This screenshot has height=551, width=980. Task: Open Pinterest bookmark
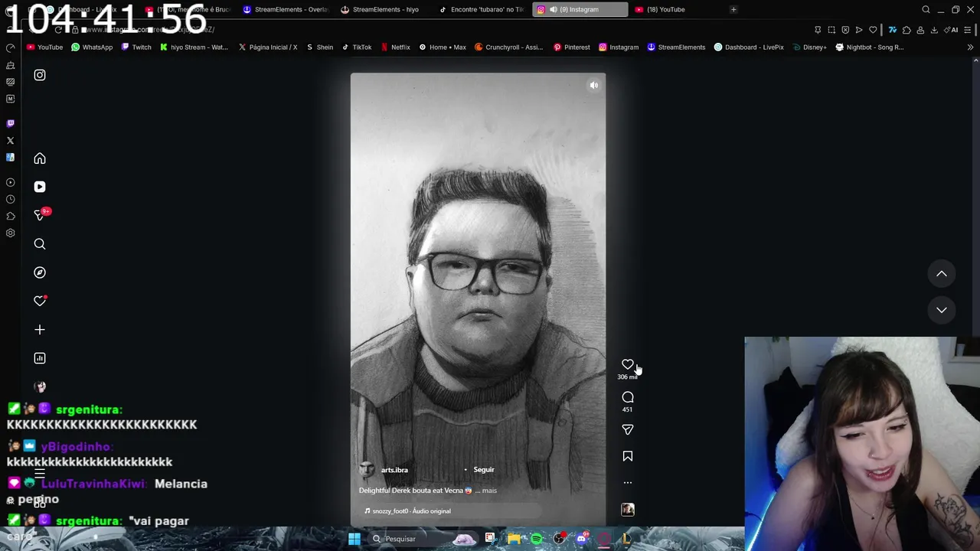[572, 47]
